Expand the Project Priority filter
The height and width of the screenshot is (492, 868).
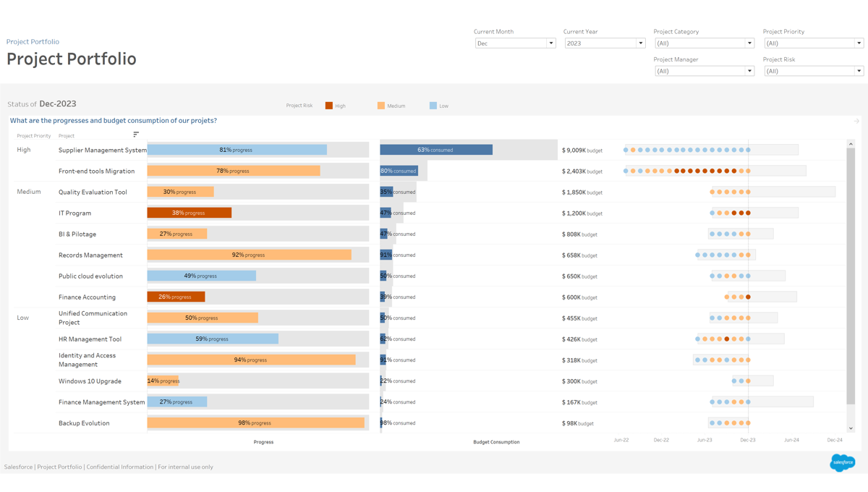pyautogui.click(x=813, y=43)
